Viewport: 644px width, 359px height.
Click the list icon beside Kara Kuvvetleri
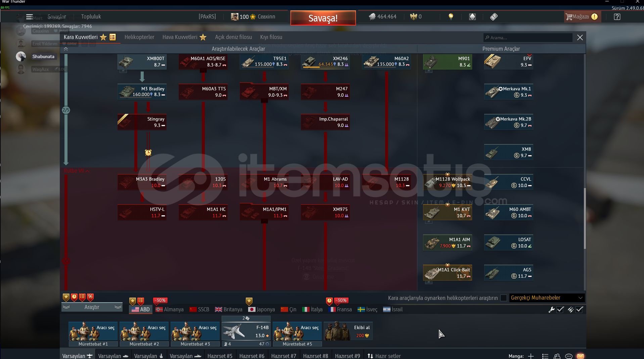(112, 37)
